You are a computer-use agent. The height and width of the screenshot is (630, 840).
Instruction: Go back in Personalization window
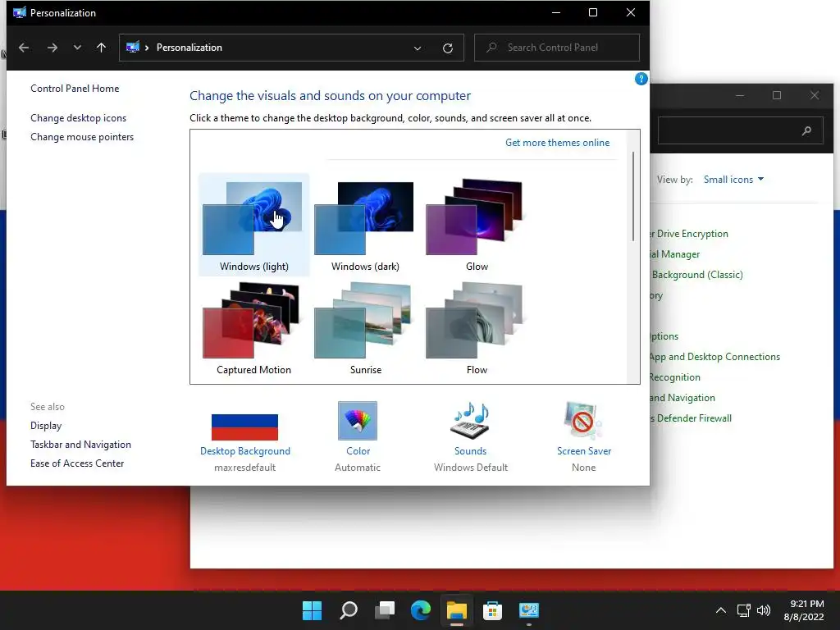click(x=24, y=48)
